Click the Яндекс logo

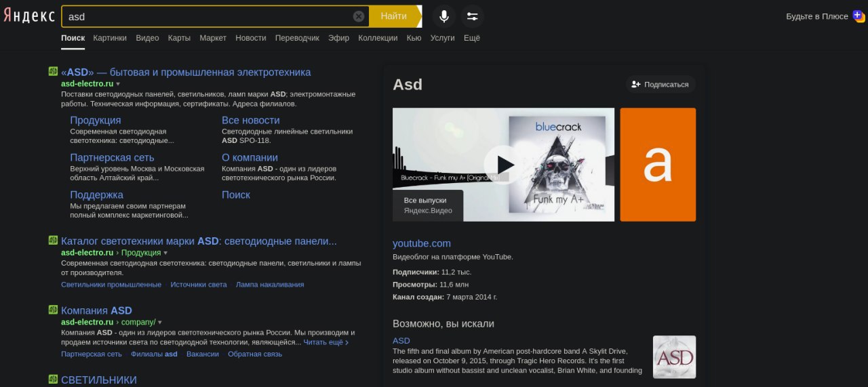click(x=28, y=16)
